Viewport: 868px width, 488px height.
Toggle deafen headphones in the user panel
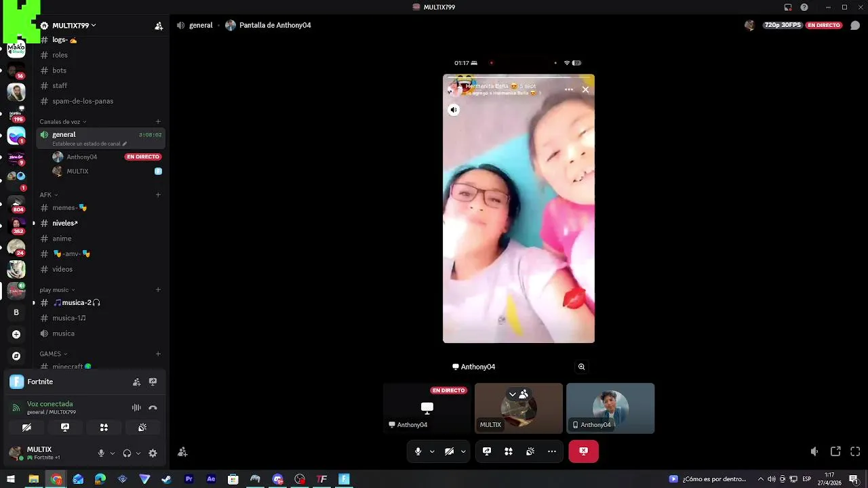(127, 453)
